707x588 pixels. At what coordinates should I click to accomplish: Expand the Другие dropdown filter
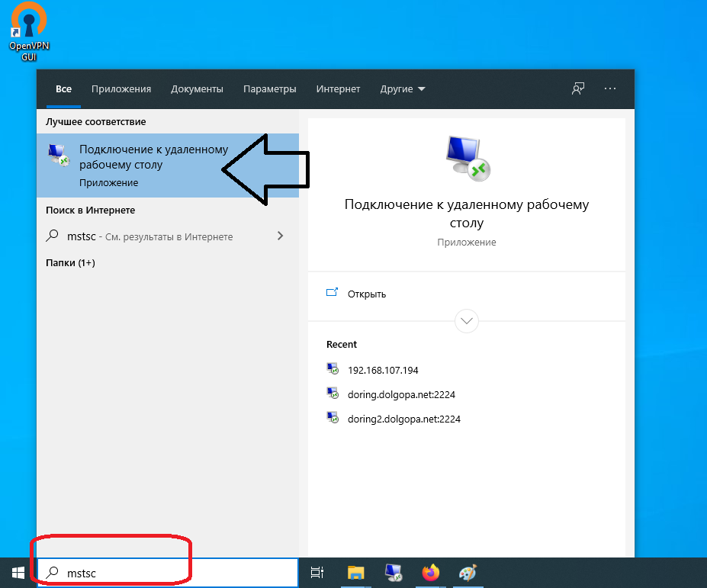point(403,89)
